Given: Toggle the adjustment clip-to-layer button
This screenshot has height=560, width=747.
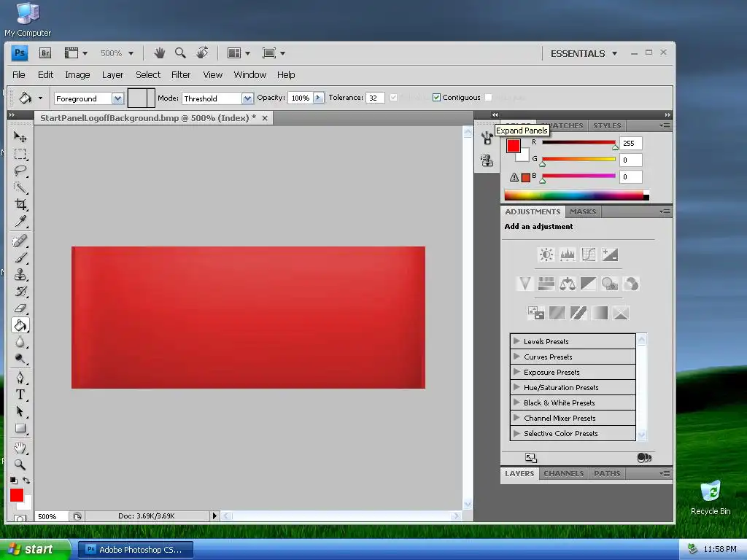Looking at the screenshot, I should [x=643, y=458].
